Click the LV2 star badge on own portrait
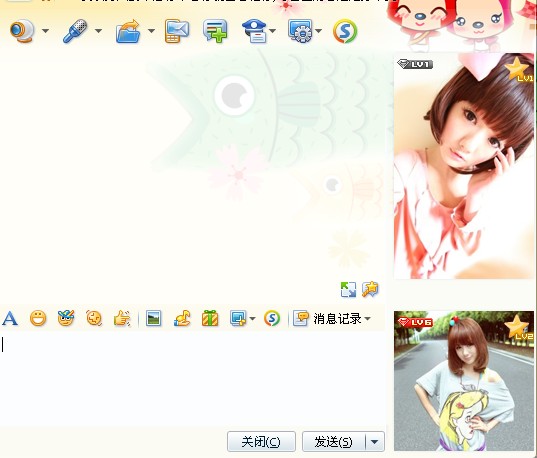This screenshot has width=537, height=458. point(519,328)
